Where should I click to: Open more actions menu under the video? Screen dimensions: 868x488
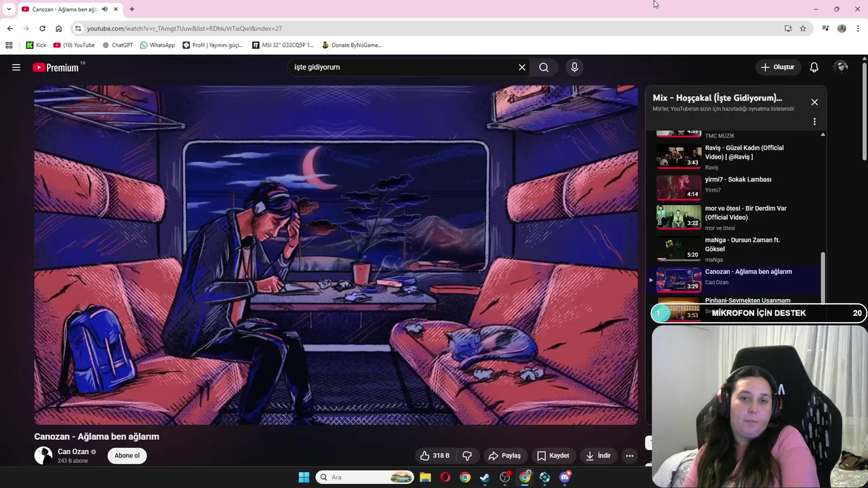[629, 455]
